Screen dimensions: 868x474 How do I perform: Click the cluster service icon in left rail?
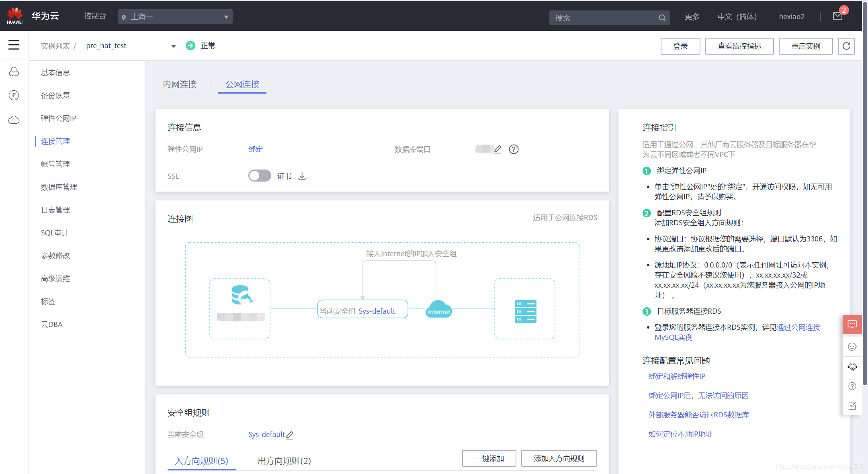click(x=14, y=72)
